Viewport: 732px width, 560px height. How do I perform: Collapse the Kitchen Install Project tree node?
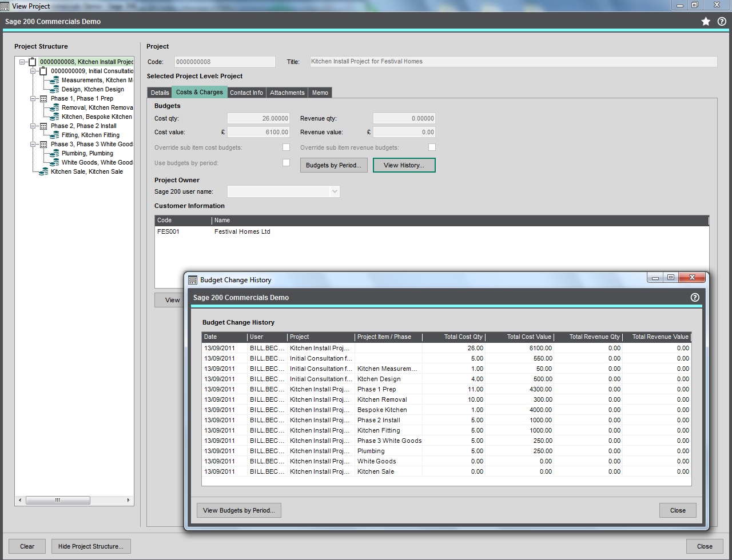[22, 61]
